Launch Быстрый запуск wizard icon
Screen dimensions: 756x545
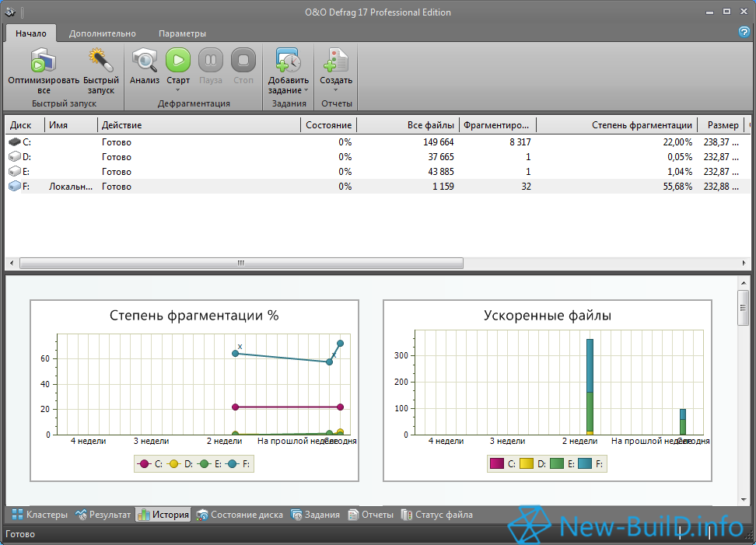tap(101, 61)
